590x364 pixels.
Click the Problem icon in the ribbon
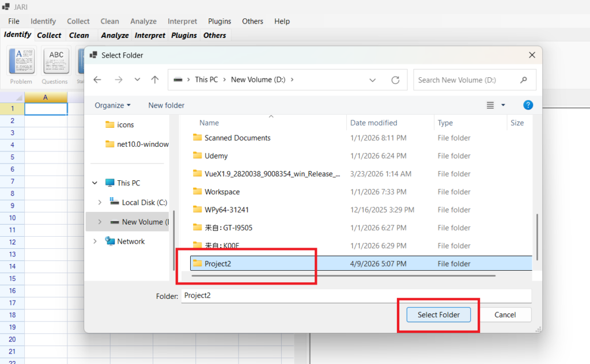pos(21,61)
